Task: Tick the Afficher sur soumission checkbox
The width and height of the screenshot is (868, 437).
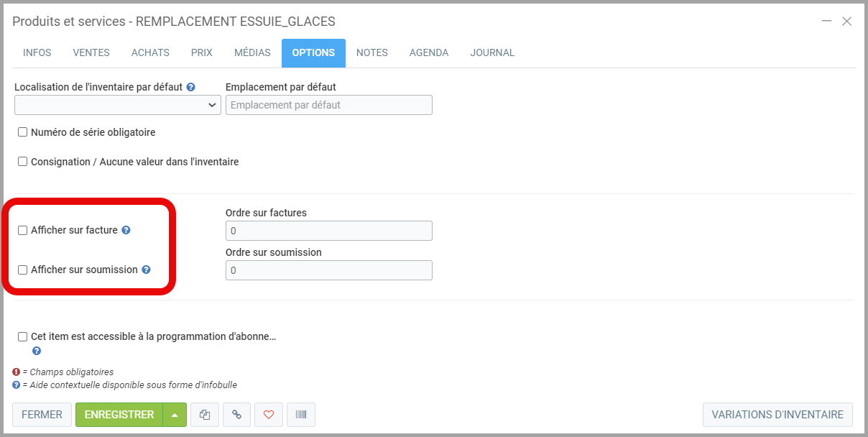Action: [23, 270]
